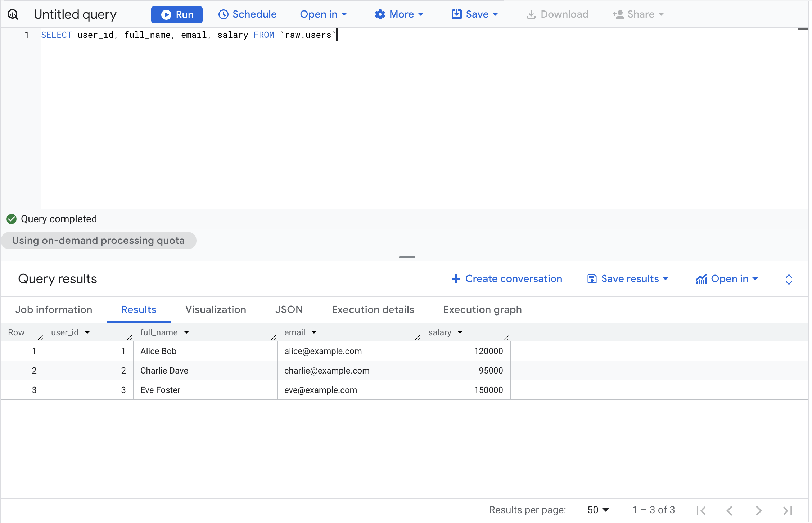This screenshot has width=812, height=523.
Task: Click the BigQuery query icon beside the title
Action: tap(13, 14)
